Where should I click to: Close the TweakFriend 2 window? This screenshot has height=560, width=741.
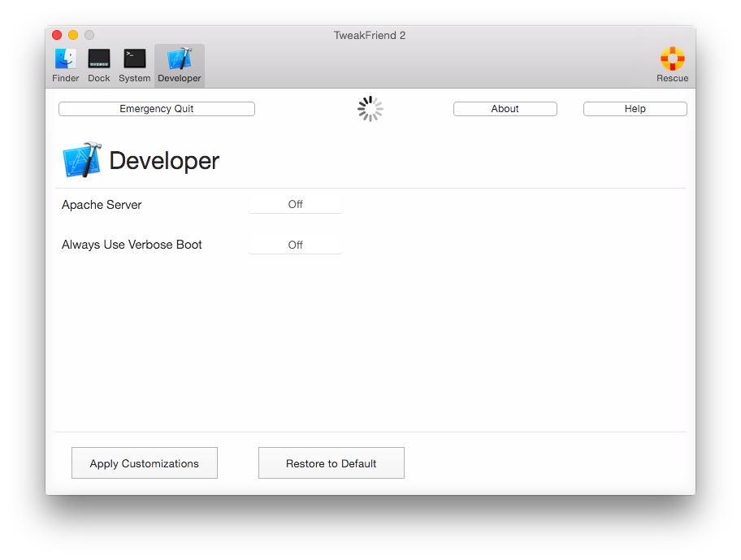(x=57, y=35)
